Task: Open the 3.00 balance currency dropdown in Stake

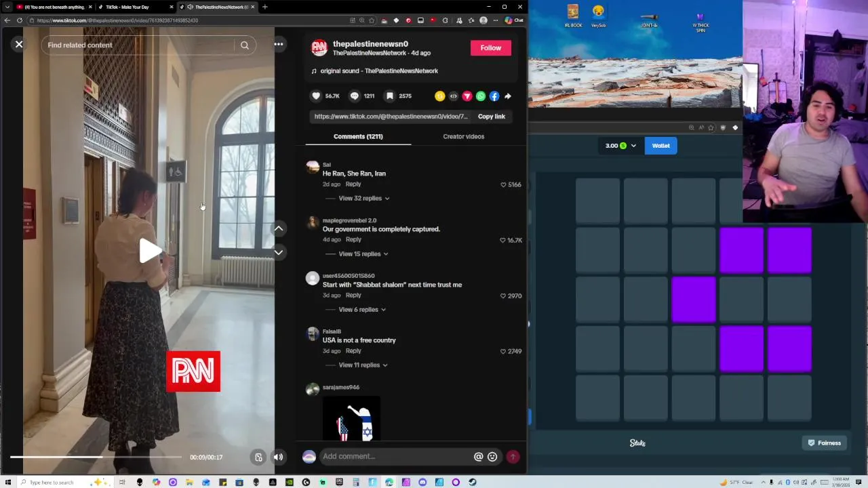Action: (x=620, y=146)
